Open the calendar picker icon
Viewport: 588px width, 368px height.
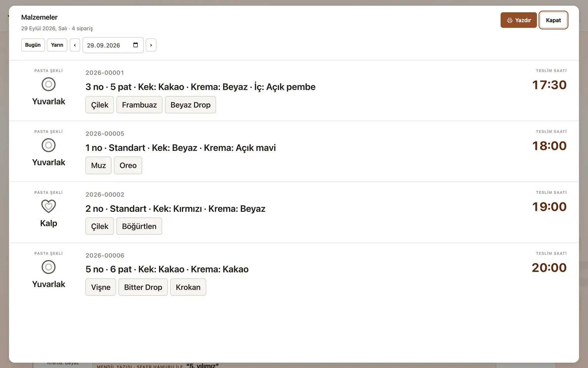point(136,45)
